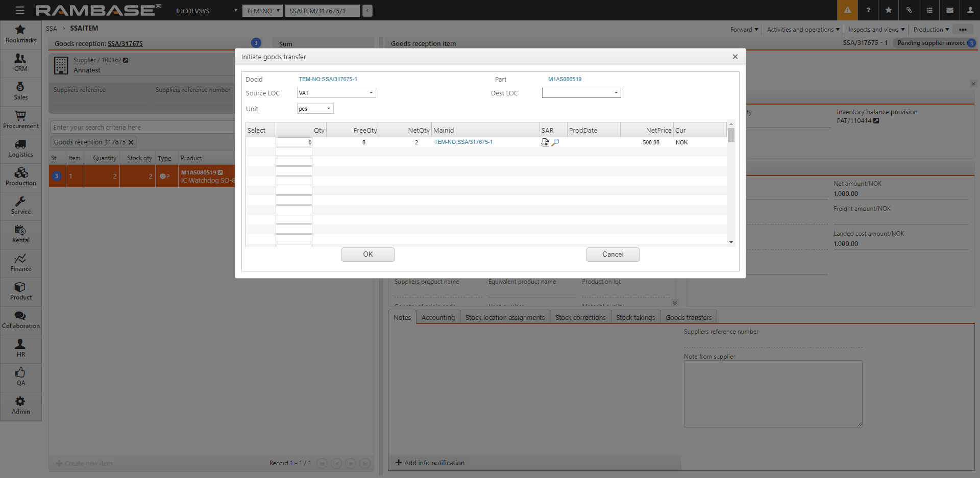980x478 pixels.
Task: Open the hamburger main menu
Action: (x=20, y=10)
